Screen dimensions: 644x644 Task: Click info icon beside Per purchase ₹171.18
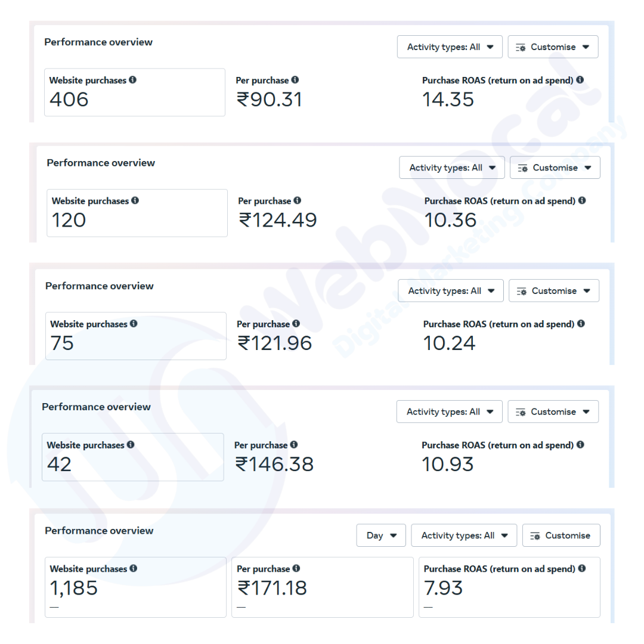click(x=296, y=569)
